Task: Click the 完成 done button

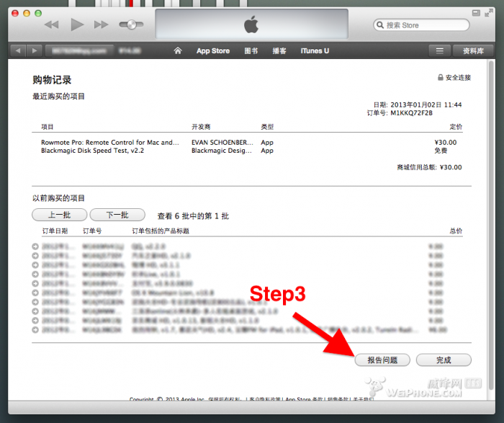Action: tap(444, 360)
